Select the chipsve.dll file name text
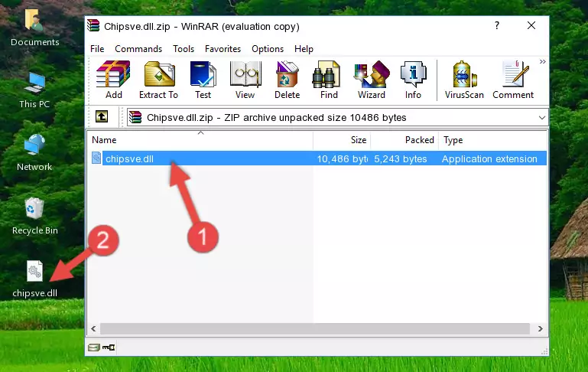The width and height of the screenshot is (588, 372). click(129, 158)
